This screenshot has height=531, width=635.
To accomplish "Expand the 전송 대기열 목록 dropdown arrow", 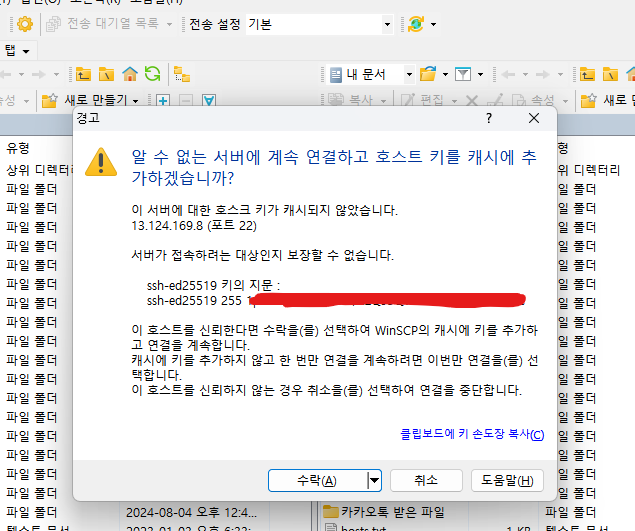I will click(169, 24).
